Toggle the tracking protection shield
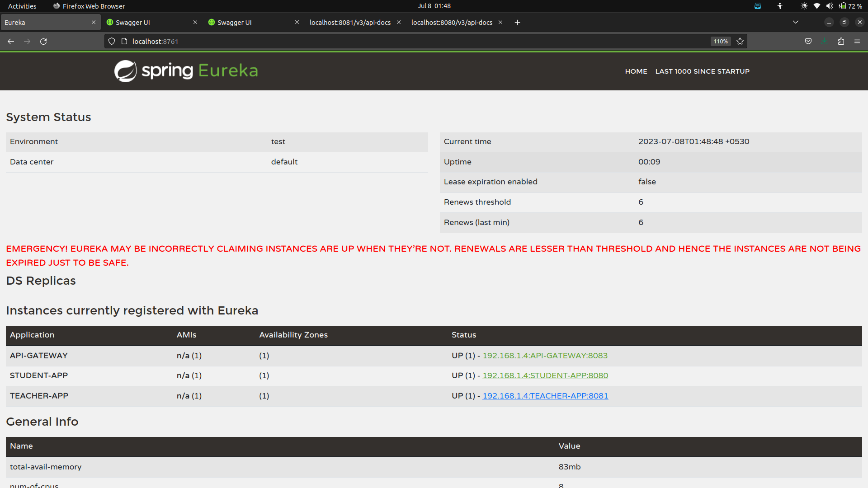The height and width of the screenshot is (488, 868). click(111, 41)
